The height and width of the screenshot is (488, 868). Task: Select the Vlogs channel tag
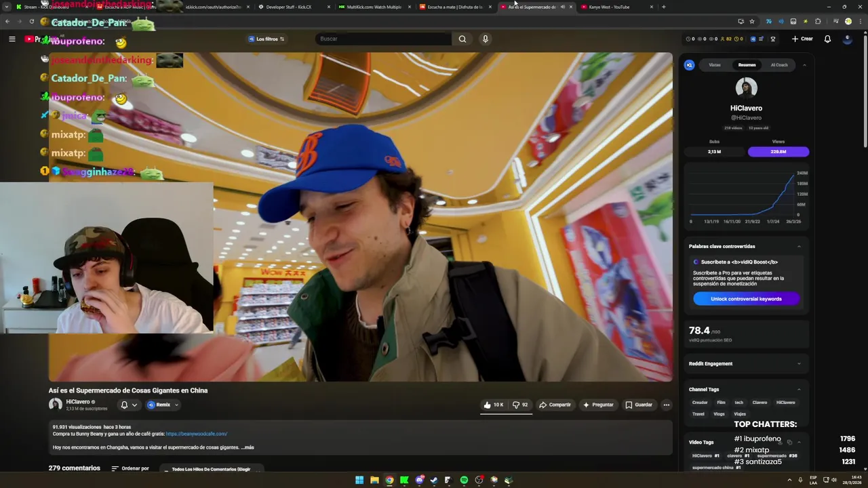point(719,414)
